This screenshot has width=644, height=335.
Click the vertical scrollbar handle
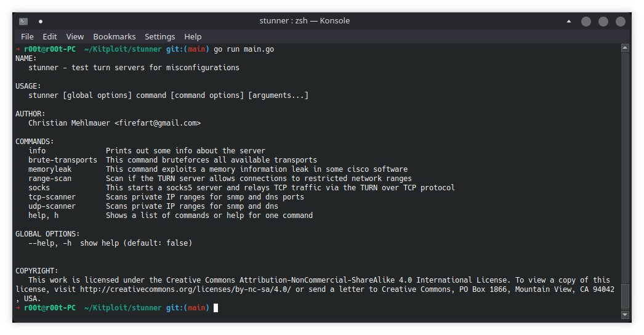coord(625,296)
